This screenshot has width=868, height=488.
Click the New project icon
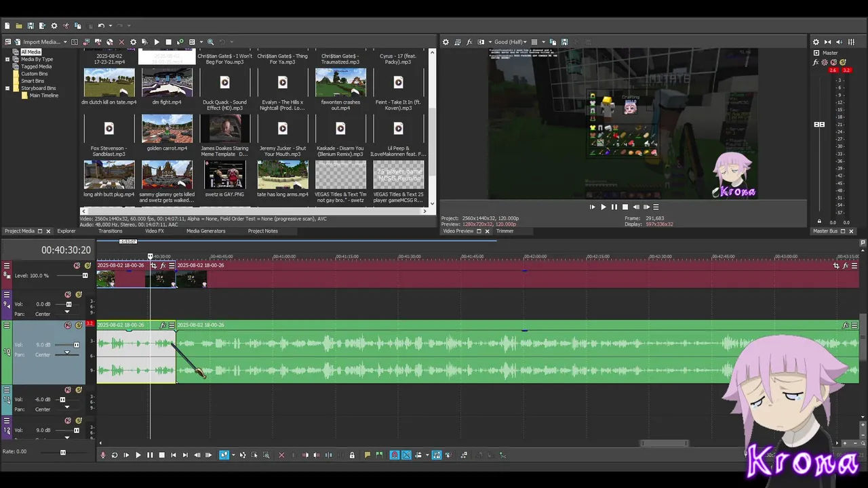[x=7, y=26]
